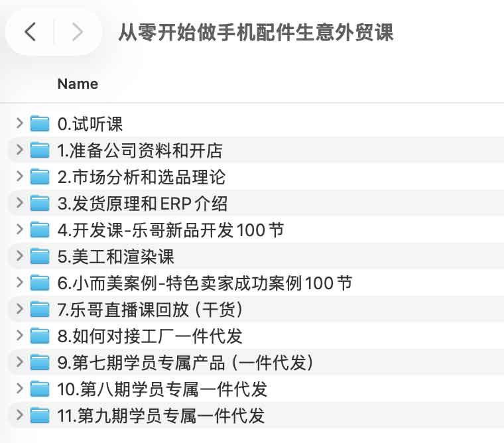Viewport: 504px width, 443px height.
Task: Click the Finder back navigation arrow
Action: (x=30, y=31)
